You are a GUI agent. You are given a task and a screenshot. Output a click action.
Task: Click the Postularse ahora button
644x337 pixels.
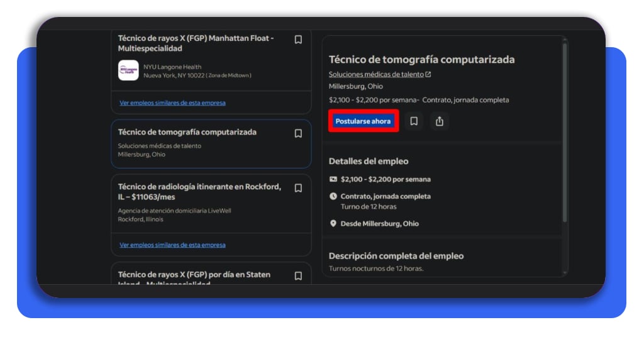(363, 121)
